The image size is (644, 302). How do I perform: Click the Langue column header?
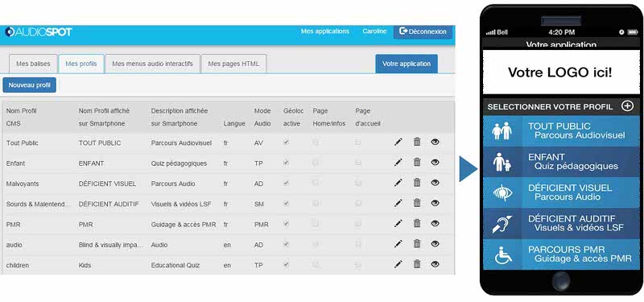click(234, 124)
